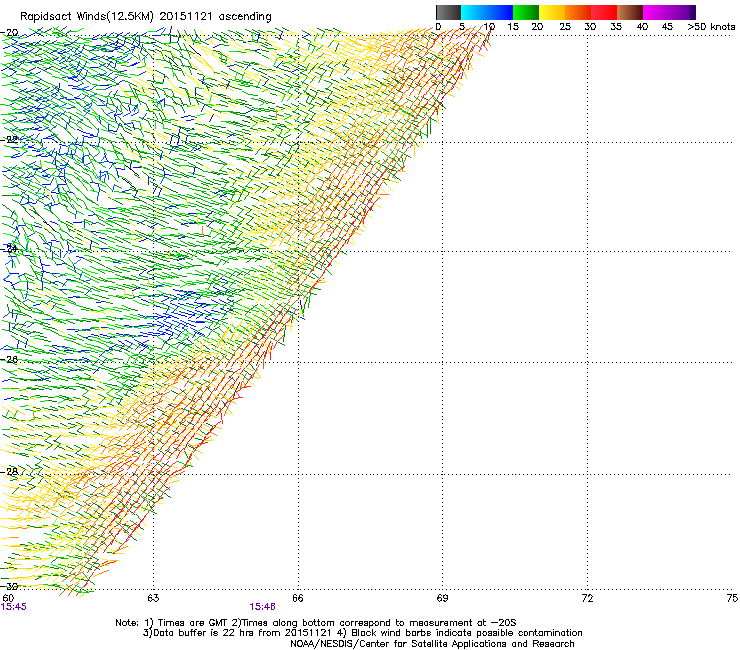Click the '-26' latitude axis label
The width and height of the screenshot is (740, 650).
[10, 359]
